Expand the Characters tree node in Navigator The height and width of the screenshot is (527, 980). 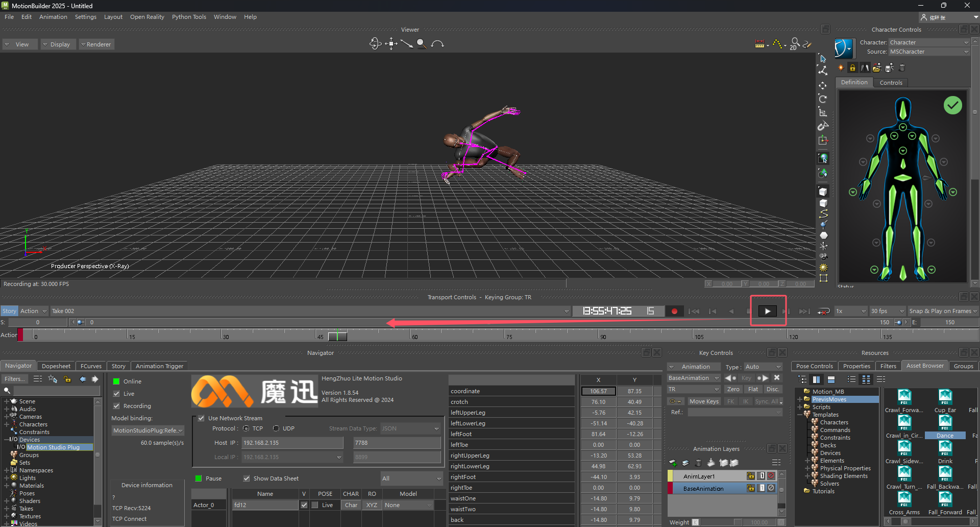point(7,424)
